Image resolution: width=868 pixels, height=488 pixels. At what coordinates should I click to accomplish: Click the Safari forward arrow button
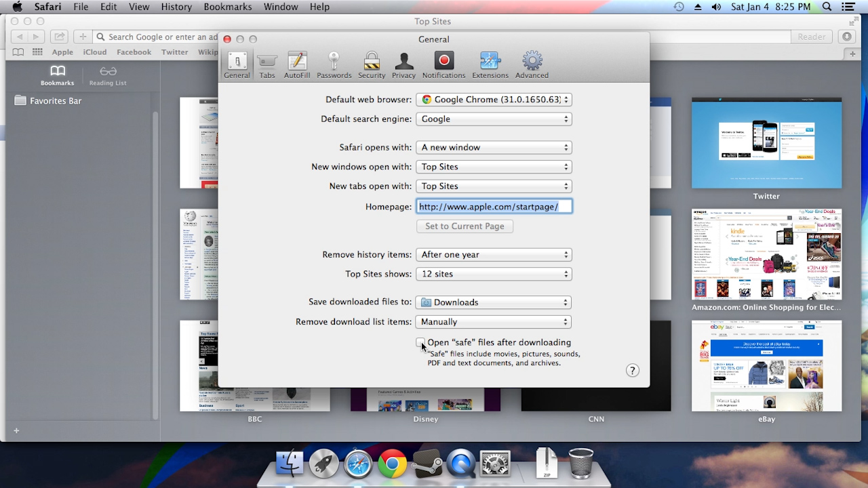pos(36,37)
